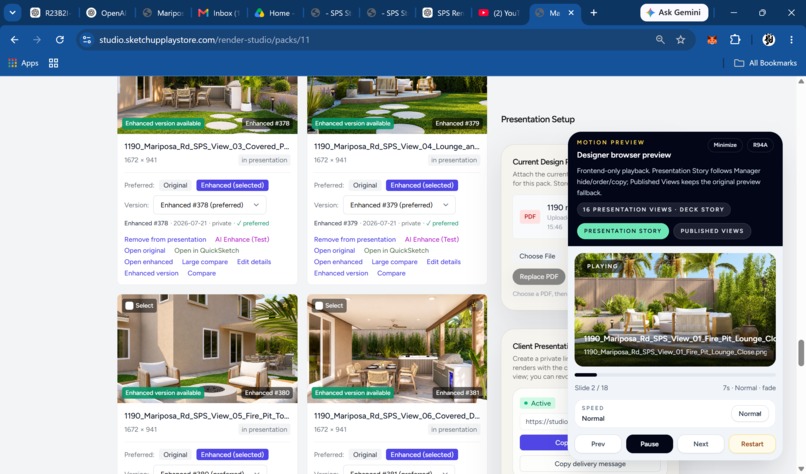Reload the current page
Image resolution: width=806 pixels, height=474 pixels.
pos(60,40)
